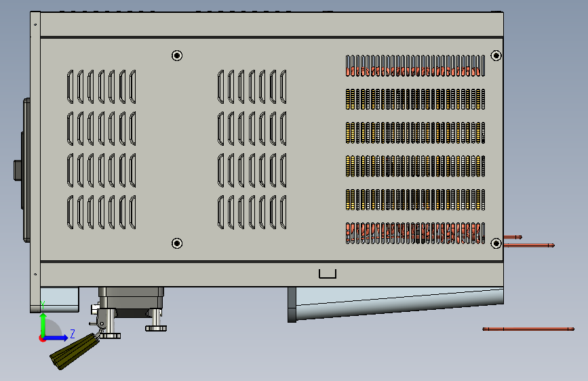The height and width of the screenshot is (381, 588).
Task: Select the upper-left screw on the side panel
Action: tap(177, 56)
